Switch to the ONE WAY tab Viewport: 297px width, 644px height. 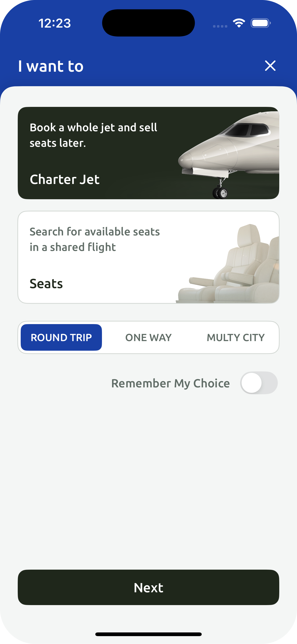click(148, 337)
